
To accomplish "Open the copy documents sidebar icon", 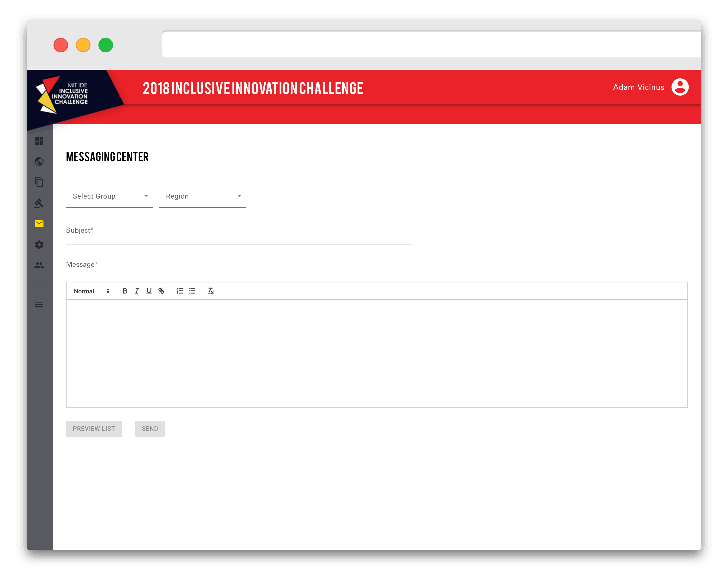I will (x=39, y=182).
